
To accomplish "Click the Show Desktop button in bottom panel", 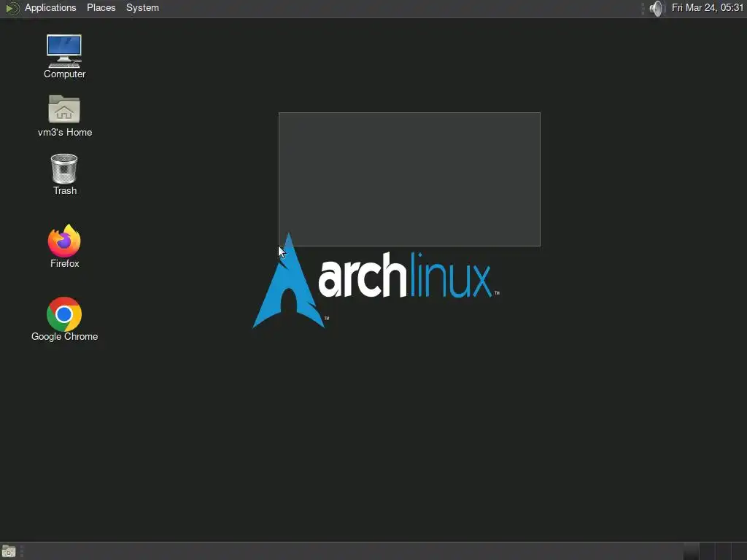I will [x=9, y=551].
